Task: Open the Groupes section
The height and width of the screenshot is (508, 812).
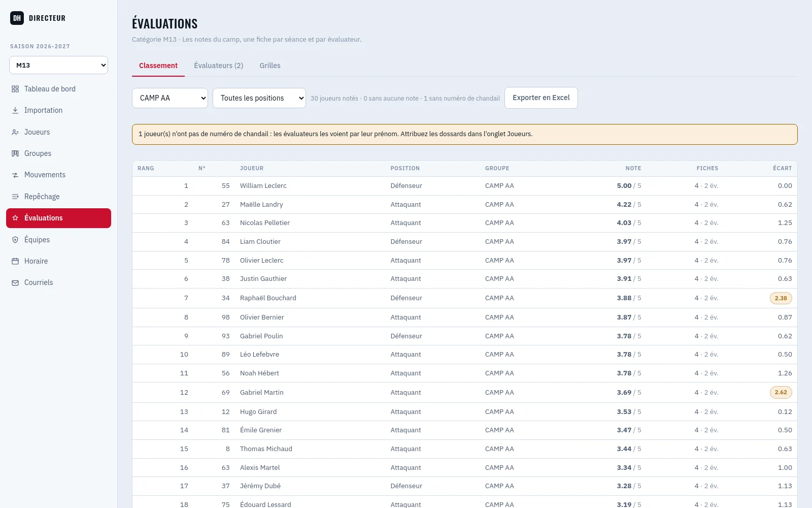Action: 58,153
